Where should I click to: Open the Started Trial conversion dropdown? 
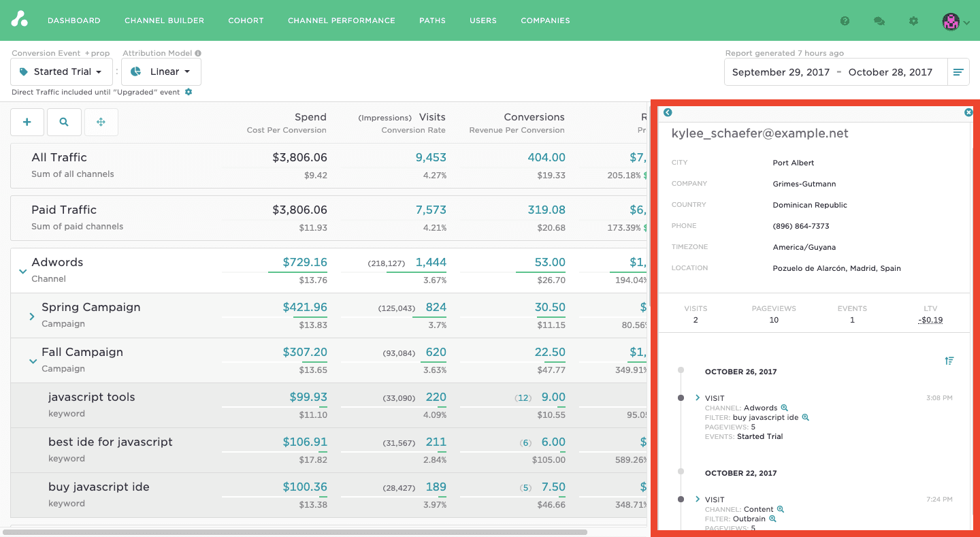click(x=61, y=71)
